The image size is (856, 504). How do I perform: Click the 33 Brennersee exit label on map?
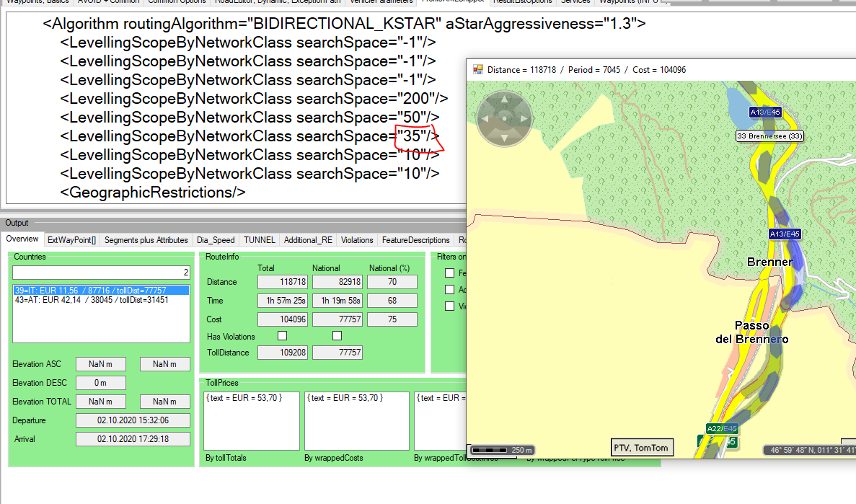tap(769, 136)
